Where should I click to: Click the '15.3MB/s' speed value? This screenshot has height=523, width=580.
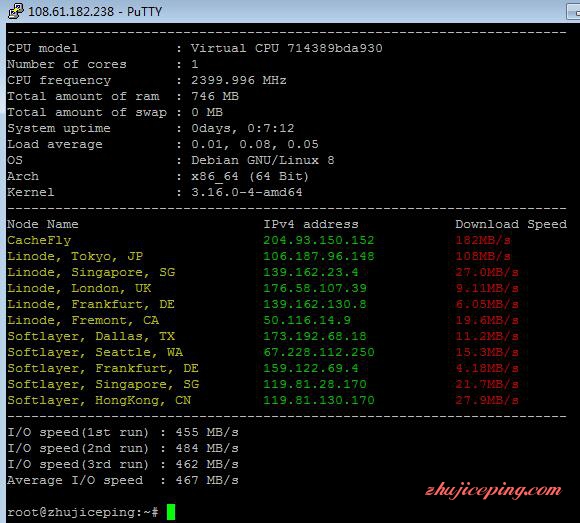(487, 352)
